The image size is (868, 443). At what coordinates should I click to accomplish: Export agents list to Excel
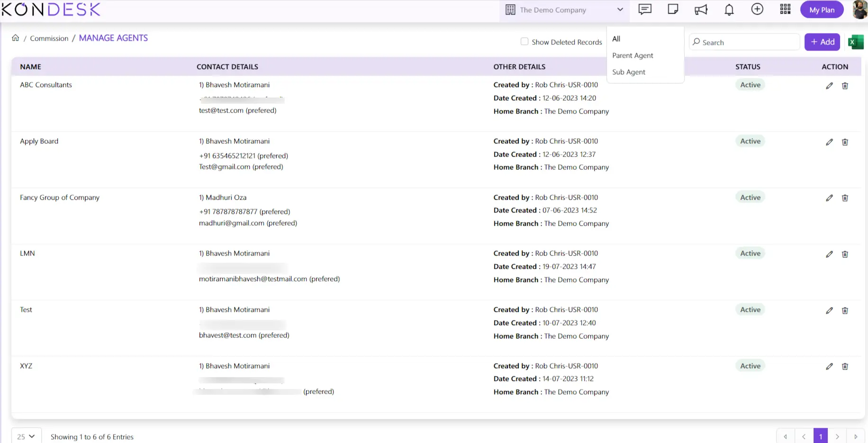tap(855, 42)
